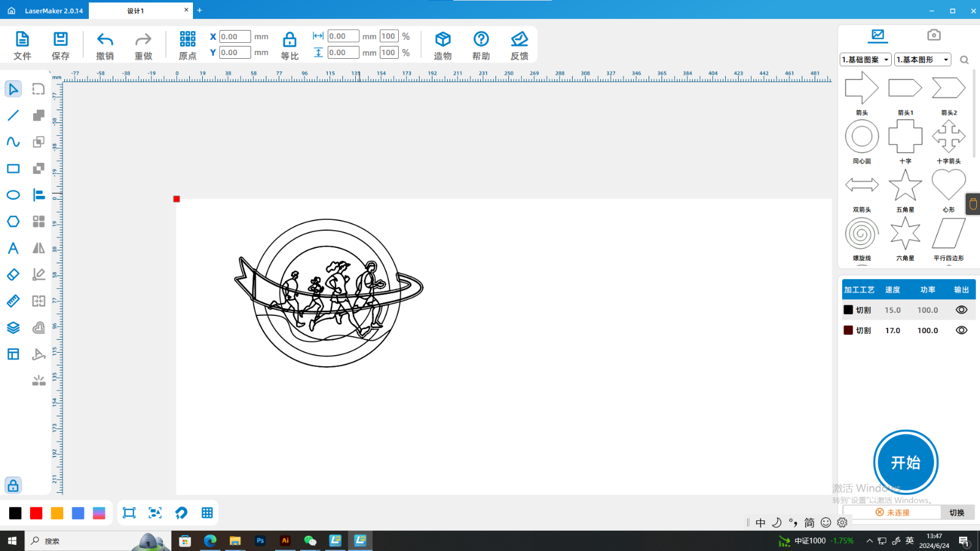
Task: Click the 切换 switch button
Action: pos(957,512)
